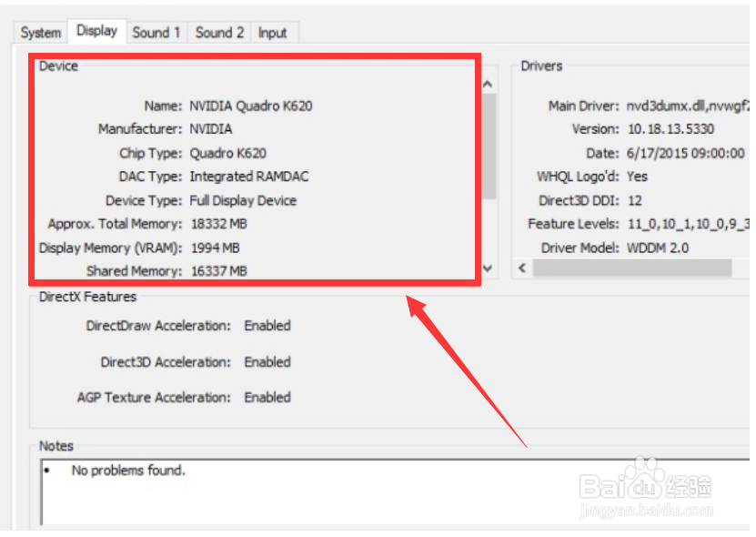Click the DirectDraw Acceleration Enabled value
Screen dimensions: 756x537
tap(267, 326)
